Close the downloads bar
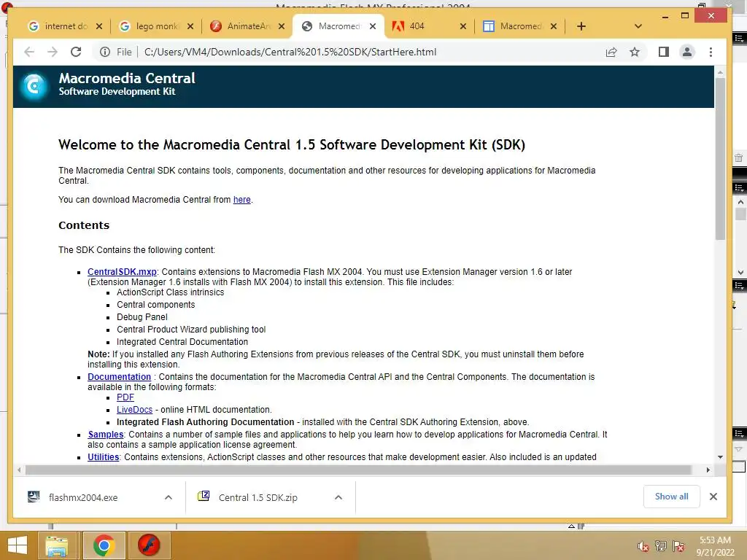 [x=713, y=496]
